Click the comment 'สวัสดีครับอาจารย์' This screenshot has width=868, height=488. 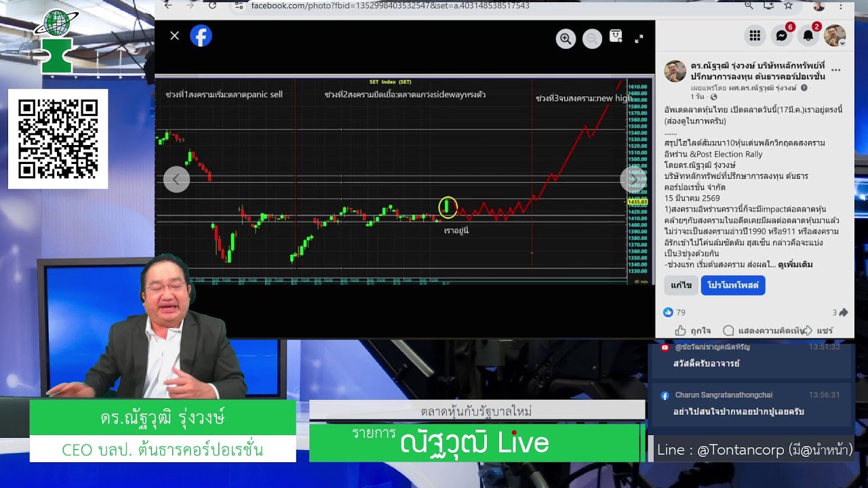(707, 364)
